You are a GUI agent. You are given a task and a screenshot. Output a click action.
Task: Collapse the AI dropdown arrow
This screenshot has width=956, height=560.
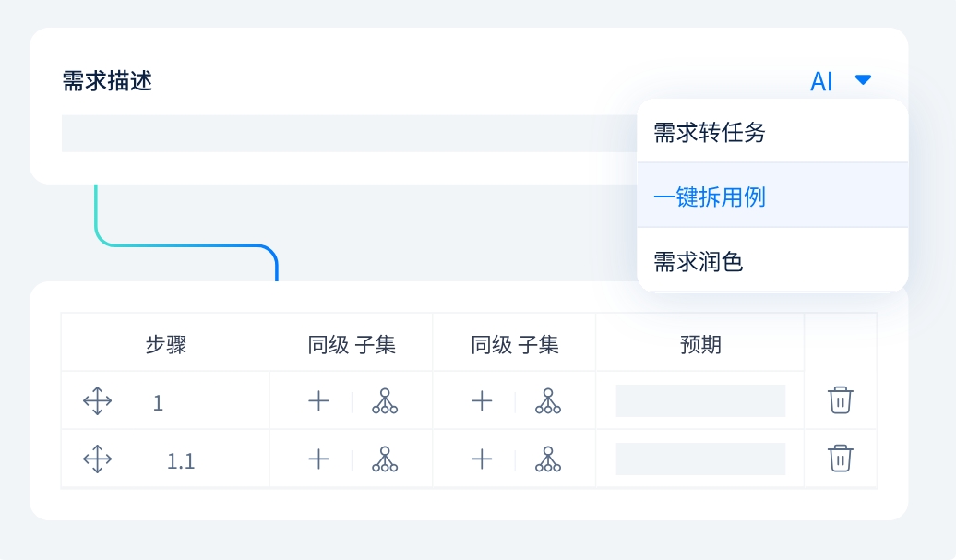[x=863, y=80]
